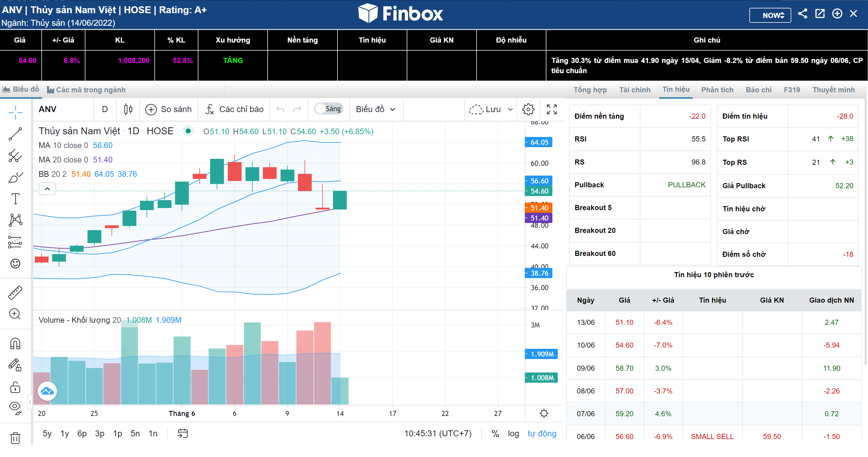Open chart settings gear icon

(x=528, y=109)
